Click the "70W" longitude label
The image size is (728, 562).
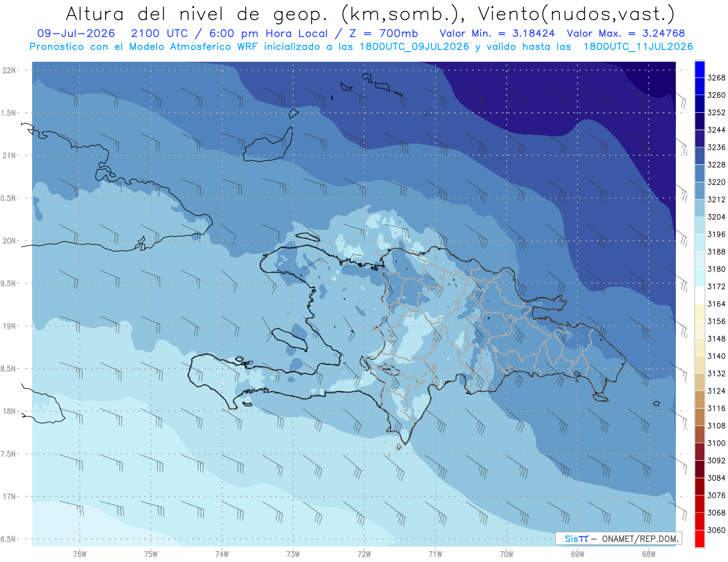[507, 553]
